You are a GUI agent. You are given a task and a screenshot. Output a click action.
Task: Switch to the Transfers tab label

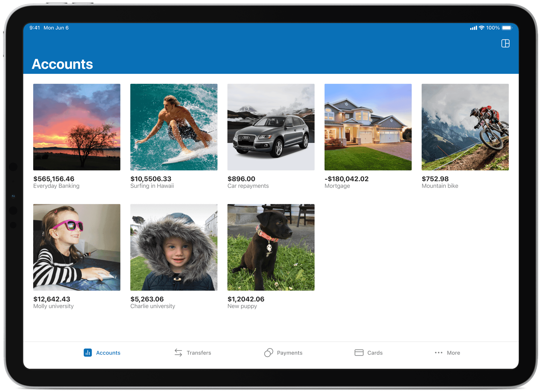[199, 353]
